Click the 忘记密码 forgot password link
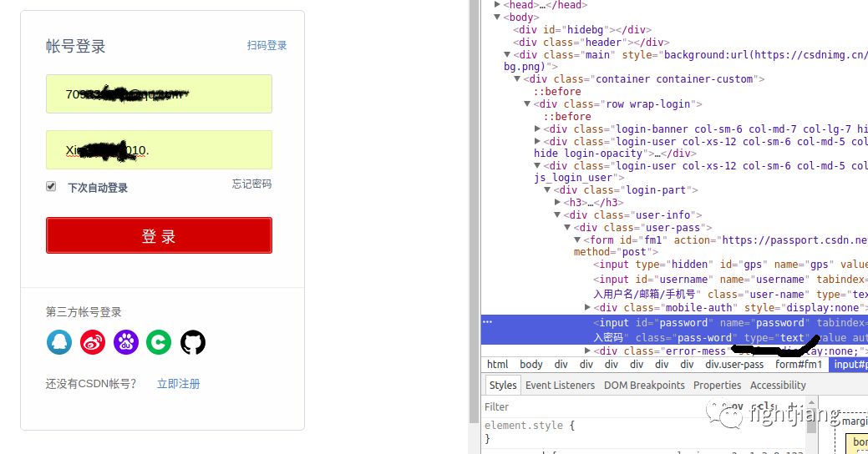 click(x=251, y=184)
